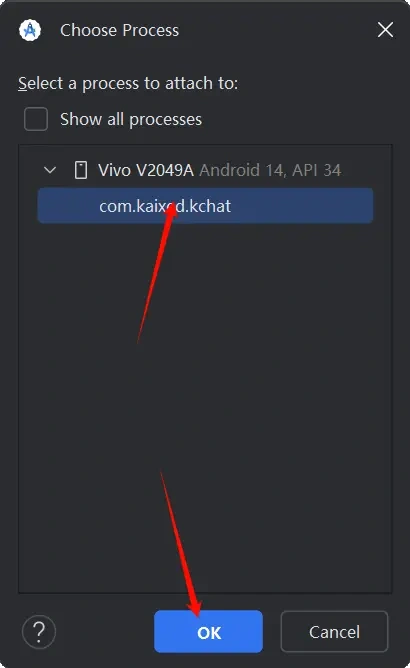
Task: Click the "Vivo V2049A" device name text
Action: (146, 170)
